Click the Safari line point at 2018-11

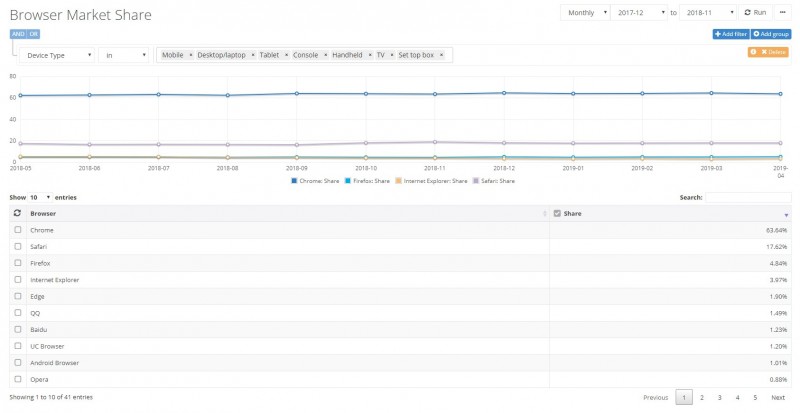pos(435,142)
